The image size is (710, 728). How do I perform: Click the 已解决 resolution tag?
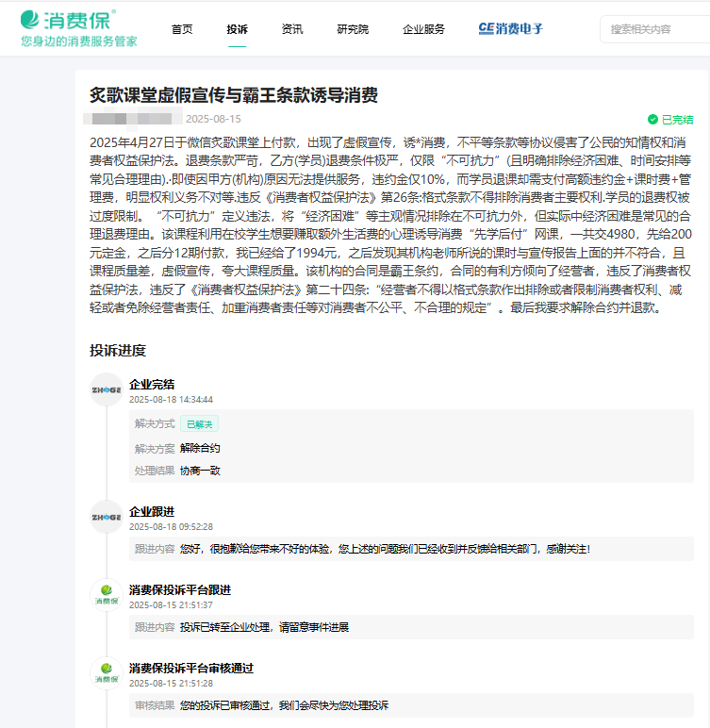click(199, 424)
